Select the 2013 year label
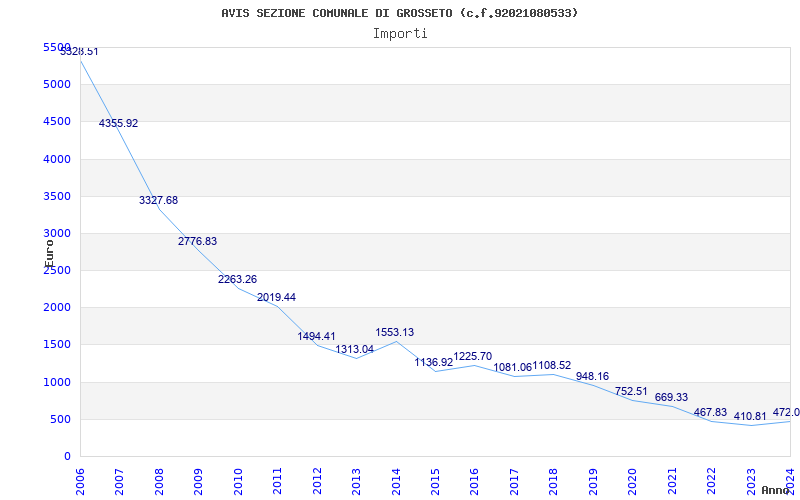Viewport: 800px width, 500px height. tap(356, 482)
